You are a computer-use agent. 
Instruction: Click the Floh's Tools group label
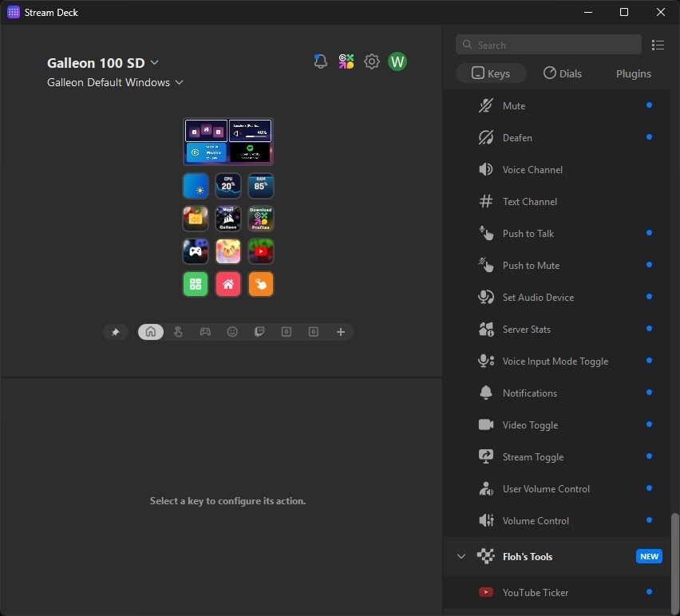[528, 557]
